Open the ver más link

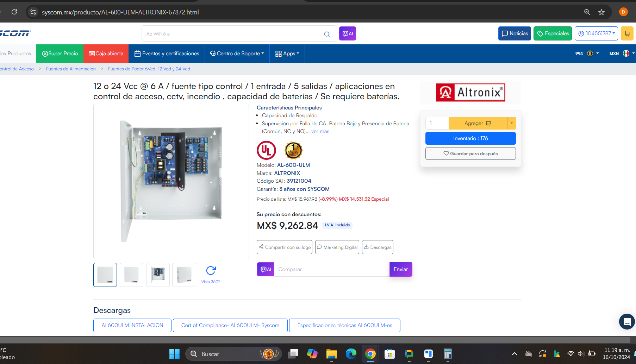(x=320, y=131)
